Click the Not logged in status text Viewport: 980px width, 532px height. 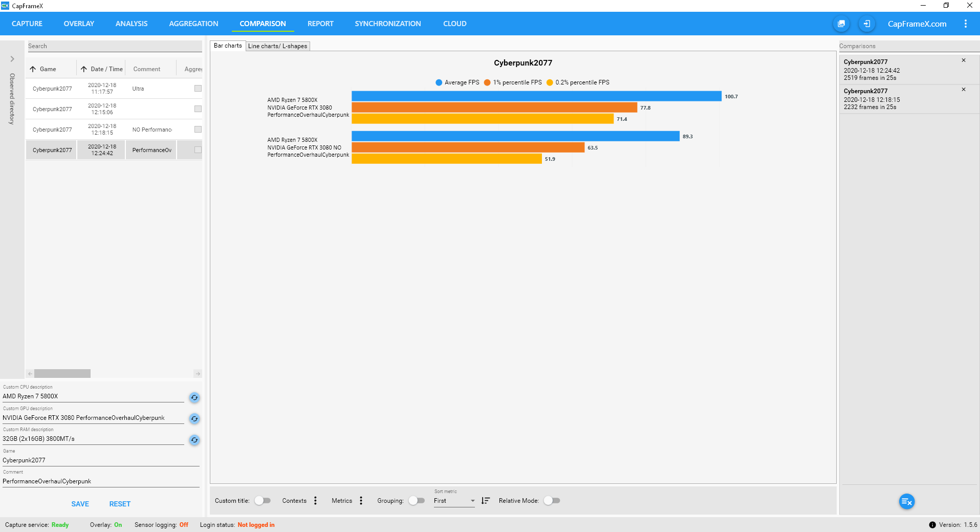click(x=256, y=525)
